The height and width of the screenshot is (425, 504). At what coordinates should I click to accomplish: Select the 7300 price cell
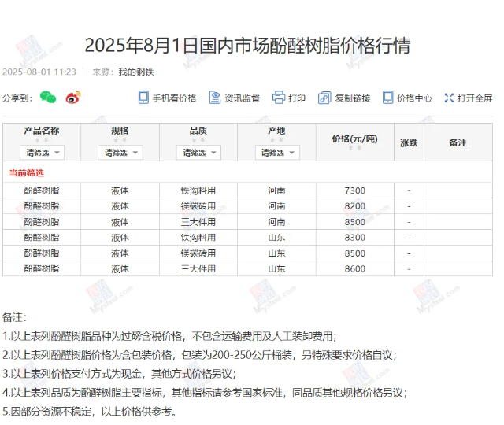pyautogui.click(x=354, y=190)
